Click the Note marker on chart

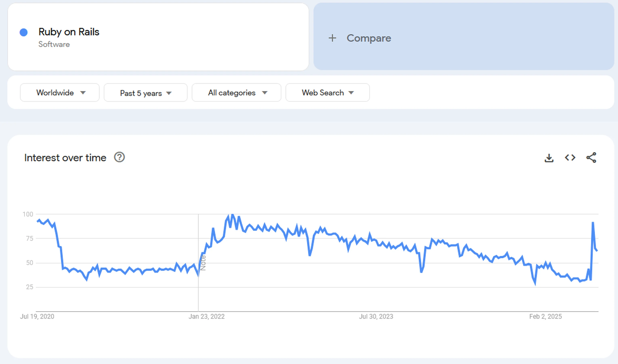point(203,262)
